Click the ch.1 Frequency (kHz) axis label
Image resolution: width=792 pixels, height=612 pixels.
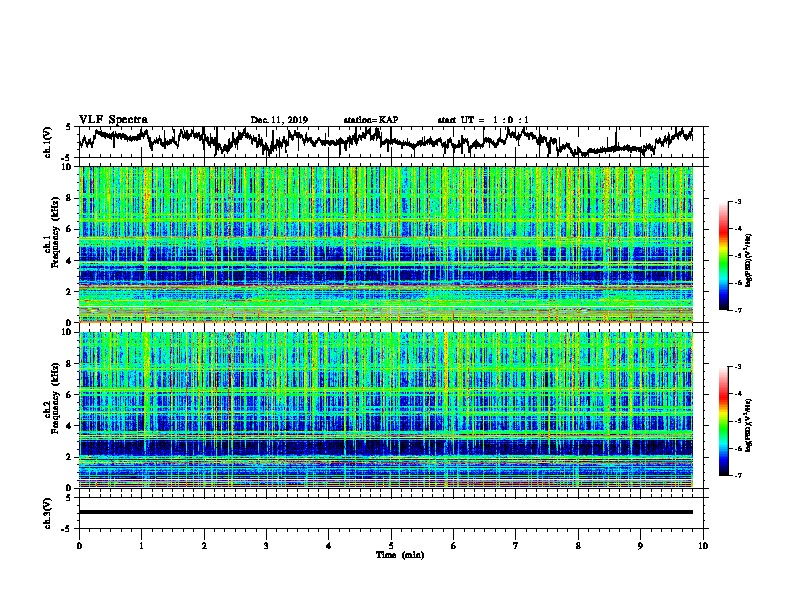(51, 233)
